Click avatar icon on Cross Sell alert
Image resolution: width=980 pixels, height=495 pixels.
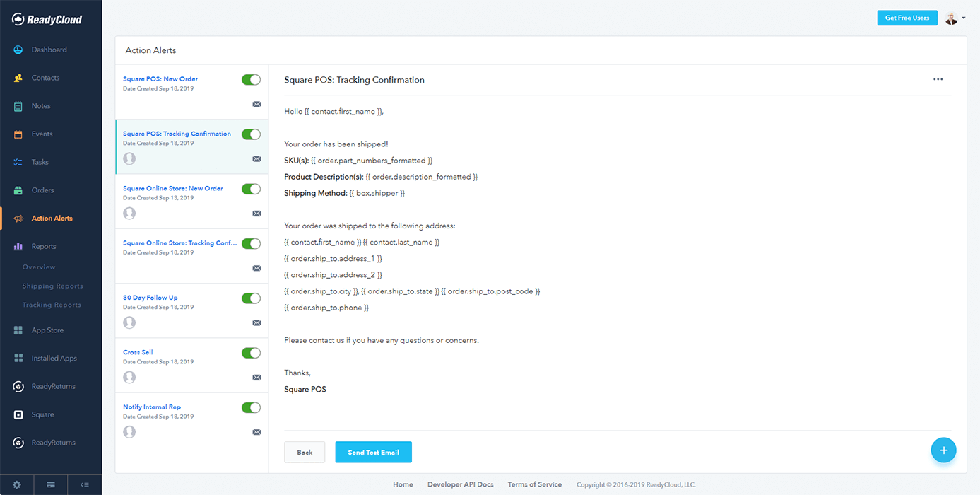tap(129, 378)
